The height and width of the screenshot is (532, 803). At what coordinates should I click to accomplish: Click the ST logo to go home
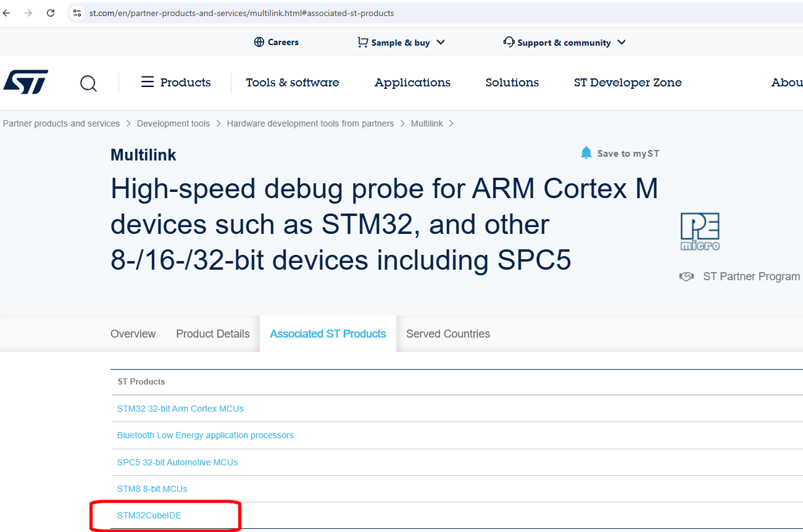[x=27, y=81]
